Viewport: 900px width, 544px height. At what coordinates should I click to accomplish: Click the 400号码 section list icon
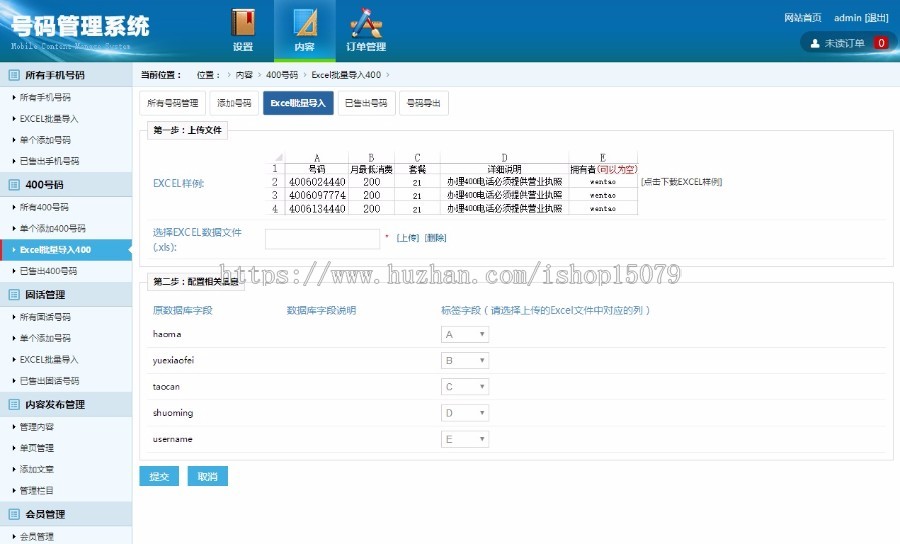click(14, 185)
